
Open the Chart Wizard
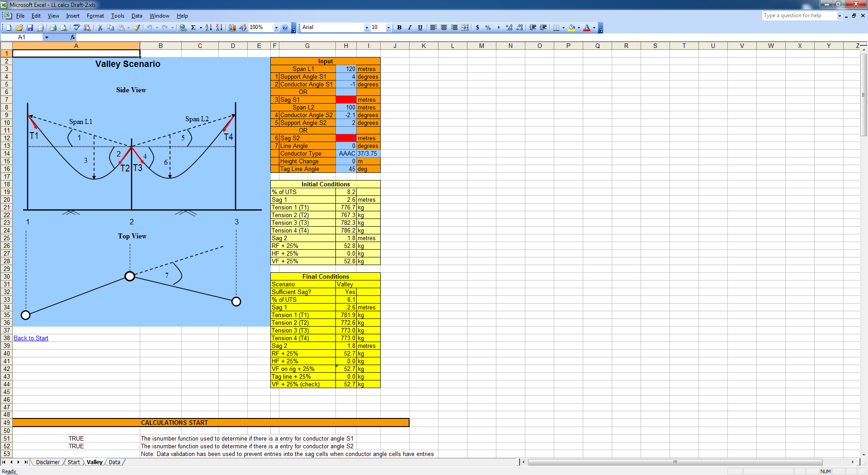232,28
